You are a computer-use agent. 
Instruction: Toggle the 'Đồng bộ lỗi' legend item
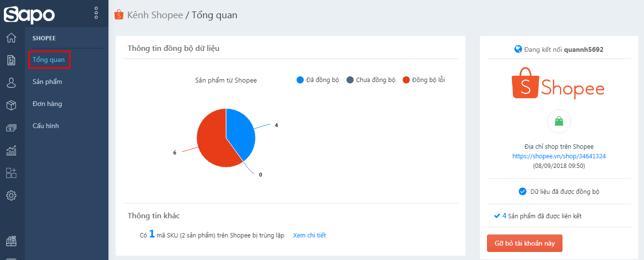point(424,80)
